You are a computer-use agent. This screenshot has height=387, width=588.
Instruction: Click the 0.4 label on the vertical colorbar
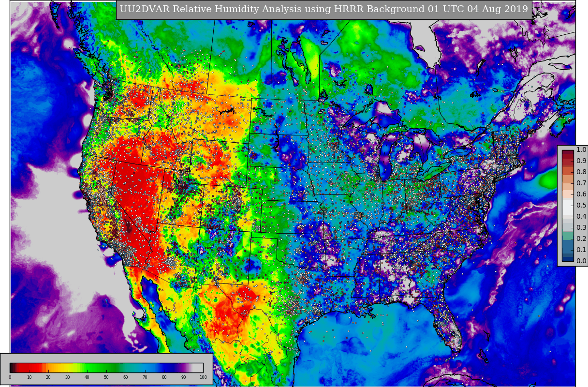(x=581, y=216)
